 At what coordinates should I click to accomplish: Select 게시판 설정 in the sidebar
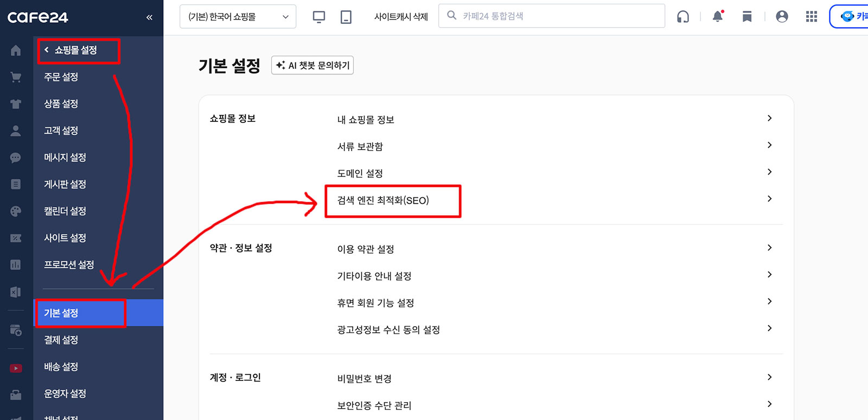pyautogui.click(x=65, y=184)
